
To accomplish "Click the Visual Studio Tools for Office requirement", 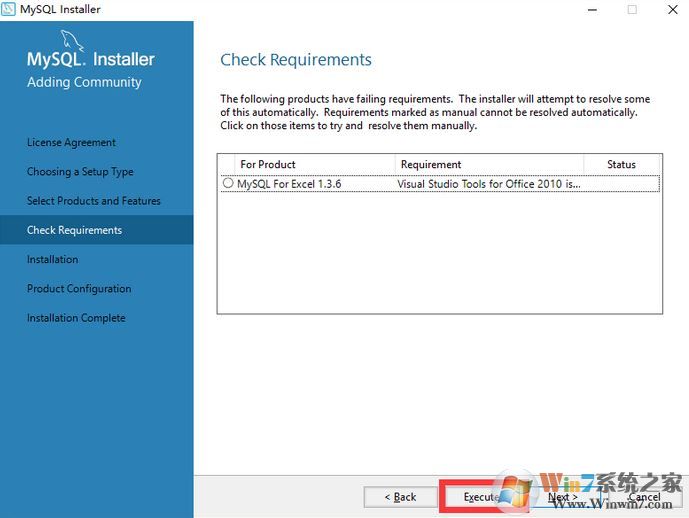I will pos(489,184).
